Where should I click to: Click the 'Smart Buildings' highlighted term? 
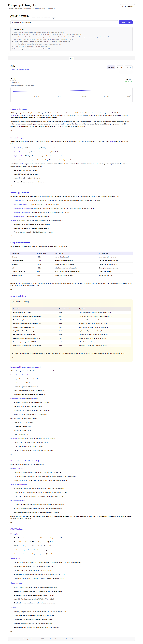[x=19, y=216]
